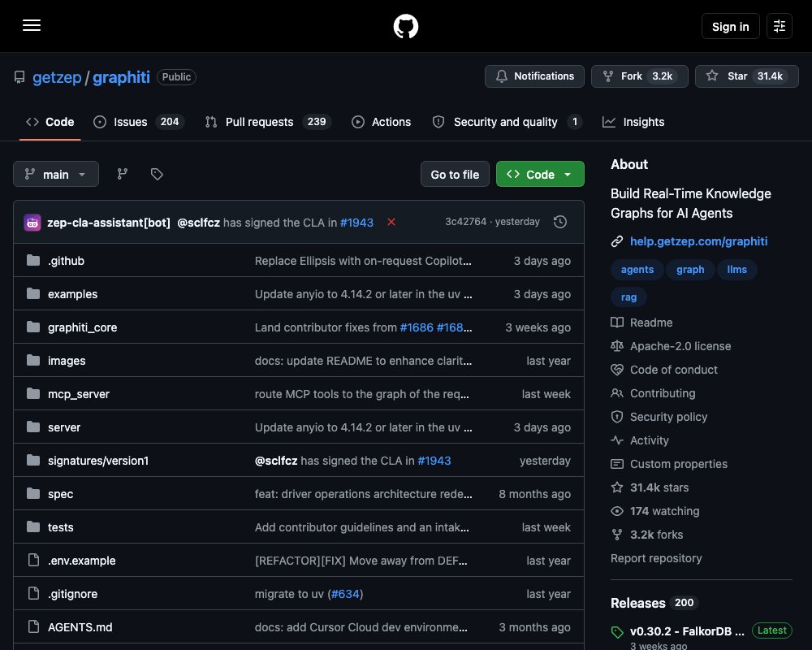Open Security and quality tab
The height and width of the screenshot is (650, 812).
point(507,122)
